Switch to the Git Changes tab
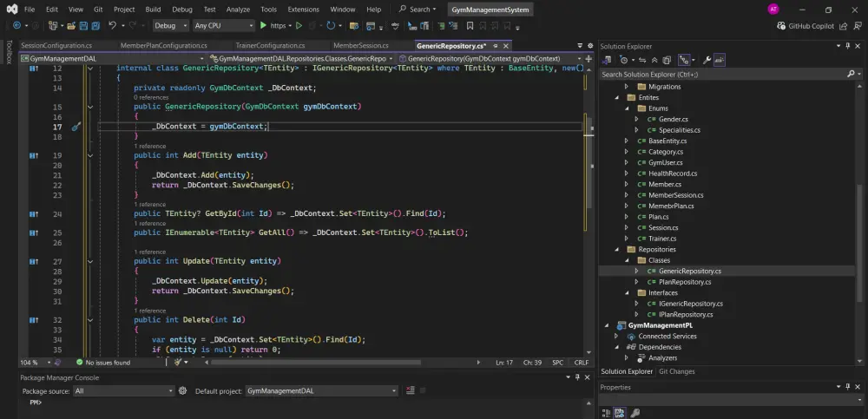This screenshot has height=419, width=868. tap(676, 371)
